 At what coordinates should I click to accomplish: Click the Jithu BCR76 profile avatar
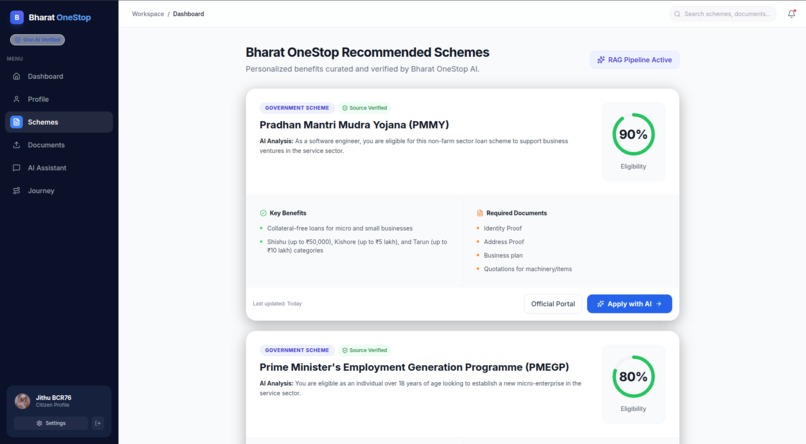pos(23,401)
